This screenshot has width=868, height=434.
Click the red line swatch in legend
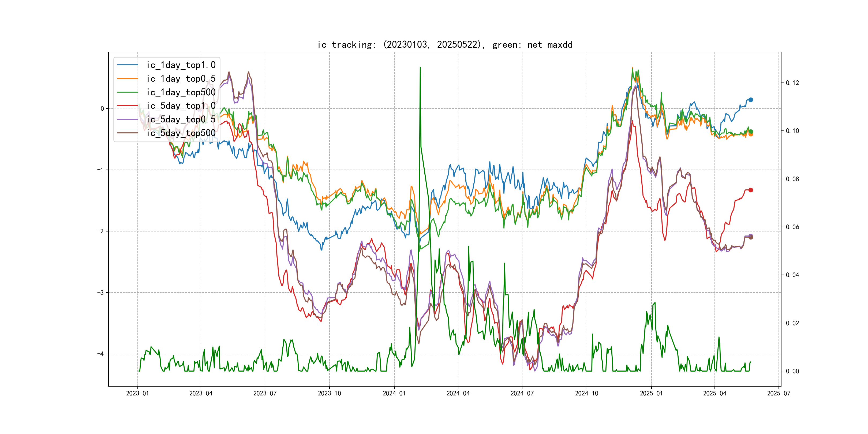point(127,106)
